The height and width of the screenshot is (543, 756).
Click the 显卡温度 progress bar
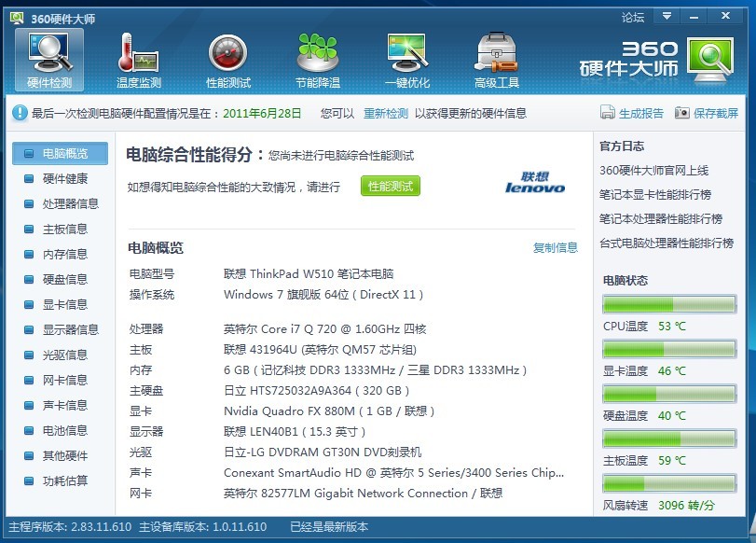(x=669, y=349)
